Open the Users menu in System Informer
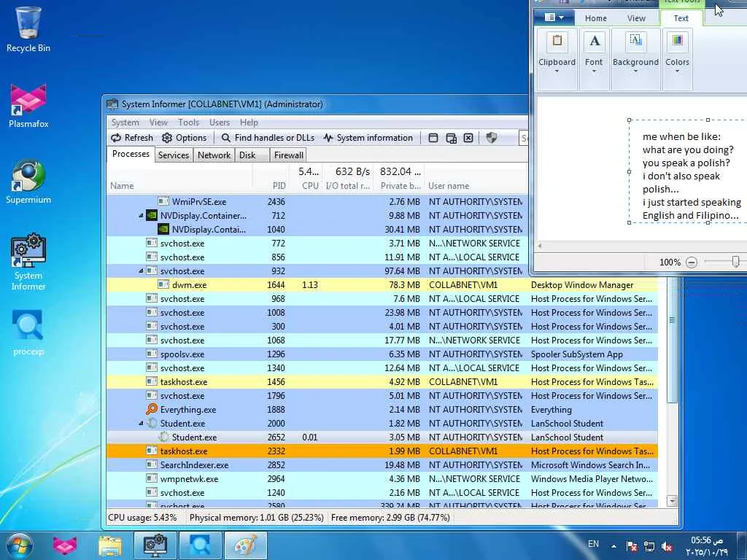Screen dimensions: 747x560 [x=220, y=122]
